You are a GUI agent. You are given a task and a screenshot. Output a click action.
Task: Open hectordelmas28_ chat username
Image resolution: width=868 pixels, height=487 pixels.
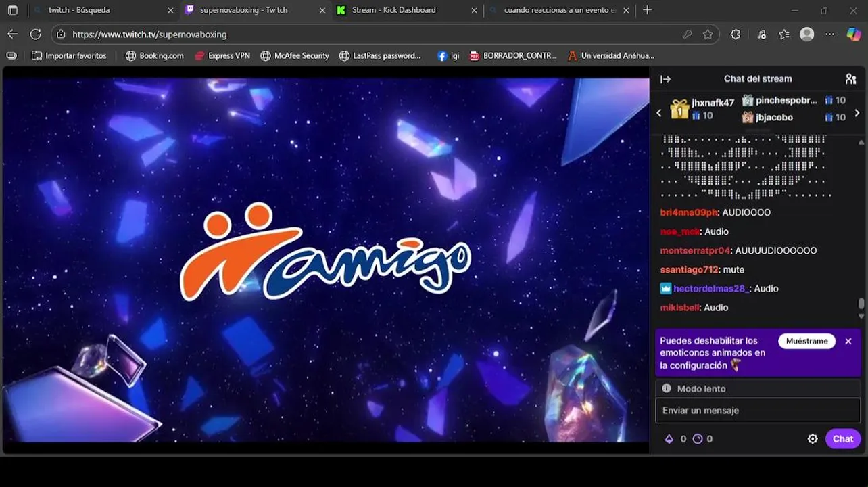coord(711,288)
